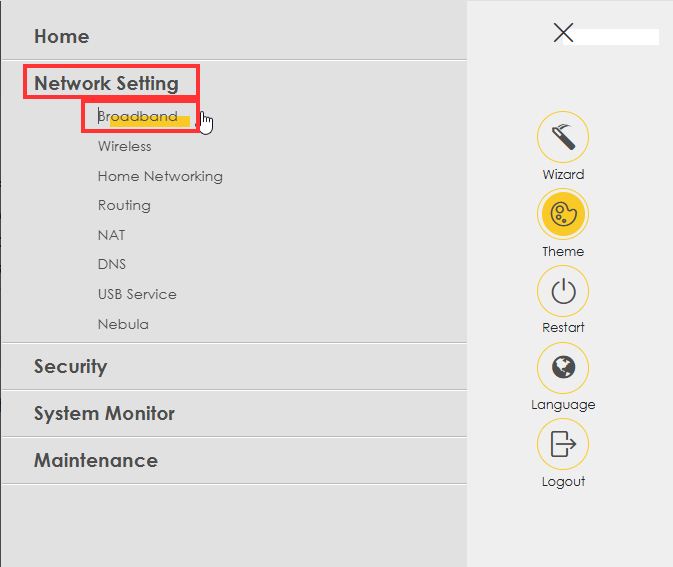The image size is (673, 567).
Task: Collapse the Network Setting section
Action: pos(106,83)
